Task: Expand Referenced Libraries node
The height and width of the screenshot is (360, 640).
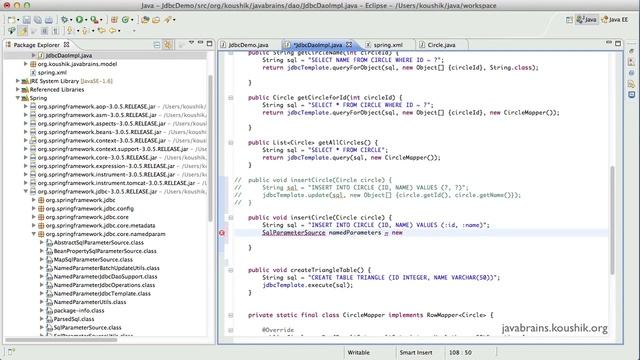Action: click(x=18, y=89)
